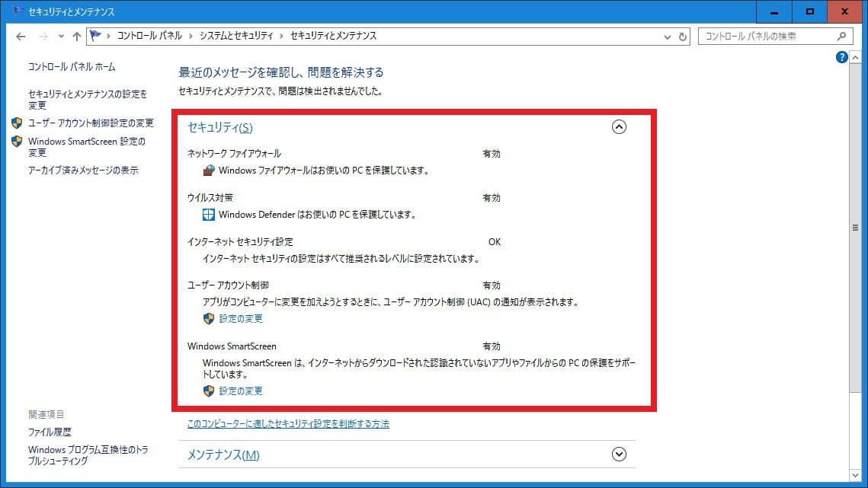Open recent locations dropdown arrow
Viewport: 868px width, 488px height.
(x=61, y=37)
